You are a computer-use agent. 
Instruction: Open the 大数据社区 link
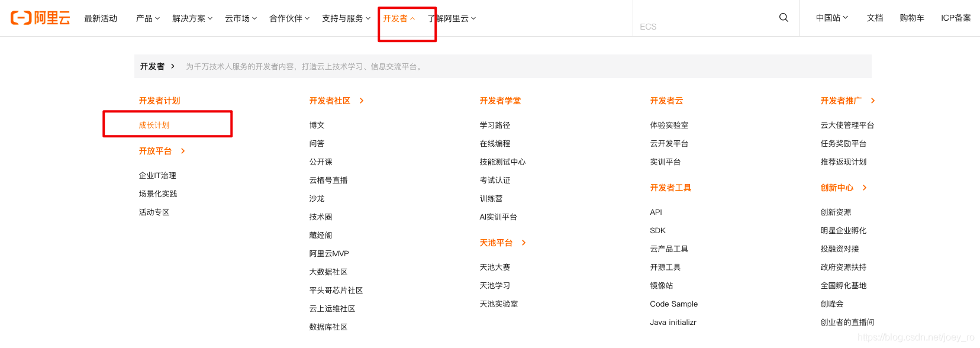[328, 272]
